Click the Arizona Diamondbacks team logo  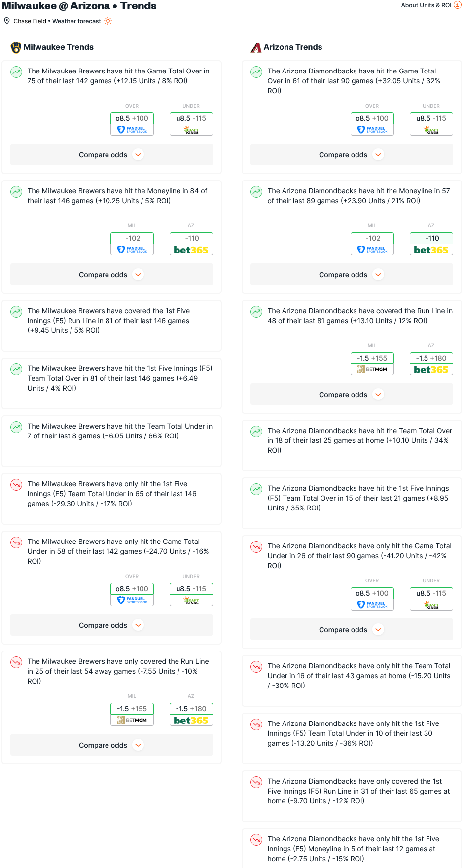256,48
